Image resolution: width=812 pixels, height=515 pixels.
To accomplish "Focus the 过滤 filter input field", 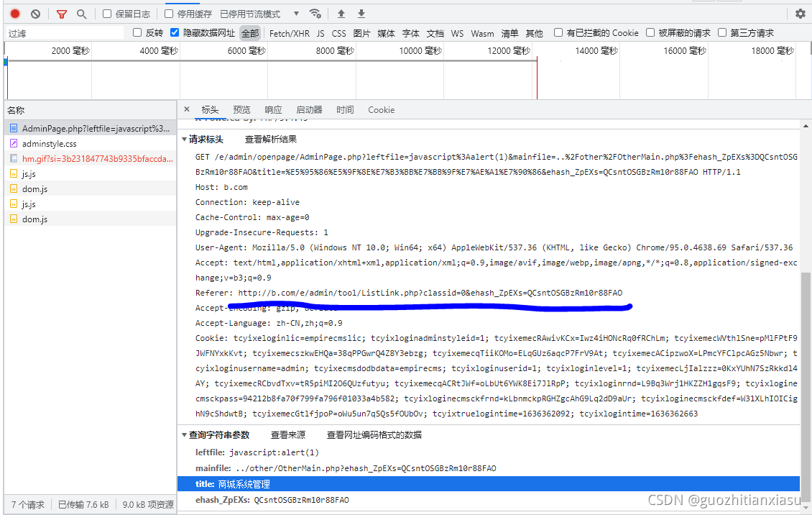I will pos(64,33).
